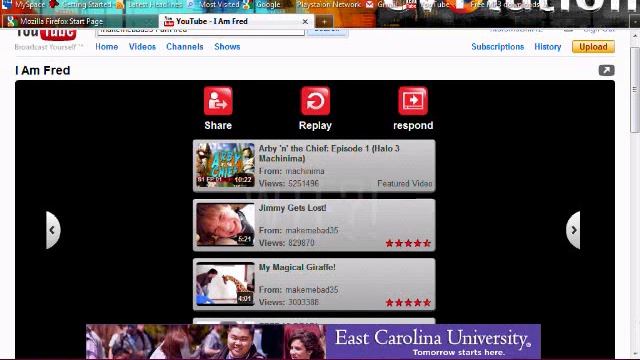Open the pop-out player icon beside I Am Fred

tap(606, 70)
